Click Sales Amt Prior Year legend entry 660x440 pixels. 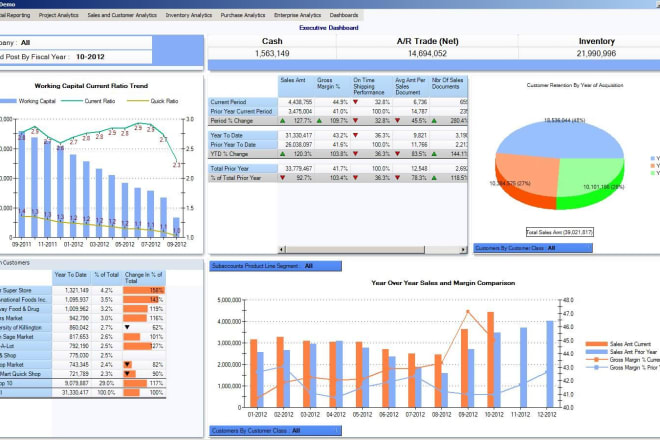(621, 352)
